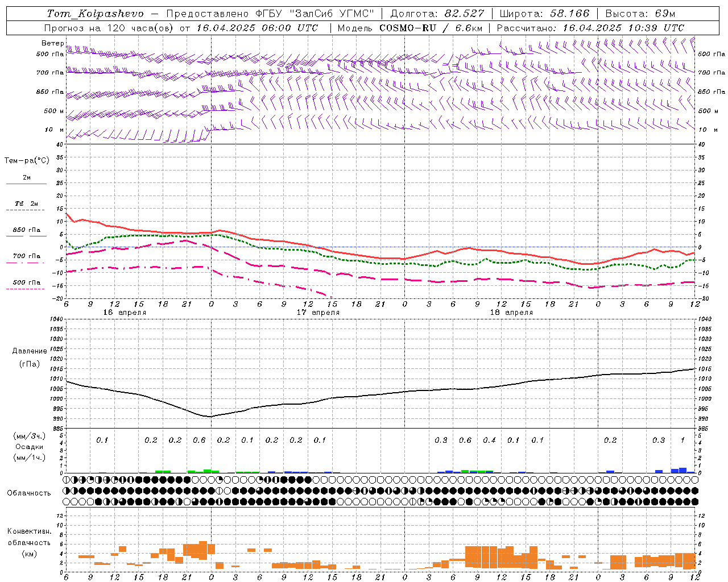
Task: Click the Конвективн. convective cloud label
Action: click(29, 531)
